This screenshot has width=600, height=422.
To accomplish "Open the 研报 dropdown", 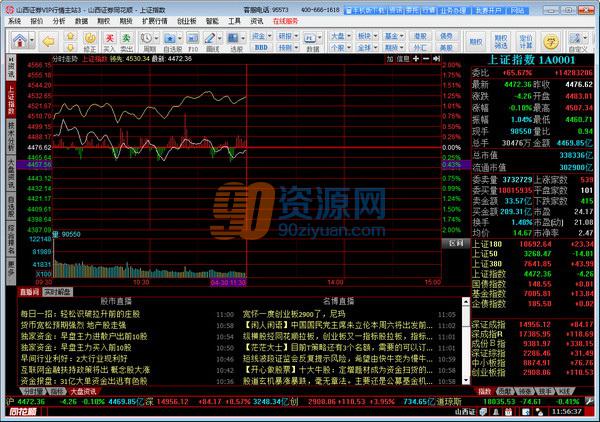I will point(288,36).
